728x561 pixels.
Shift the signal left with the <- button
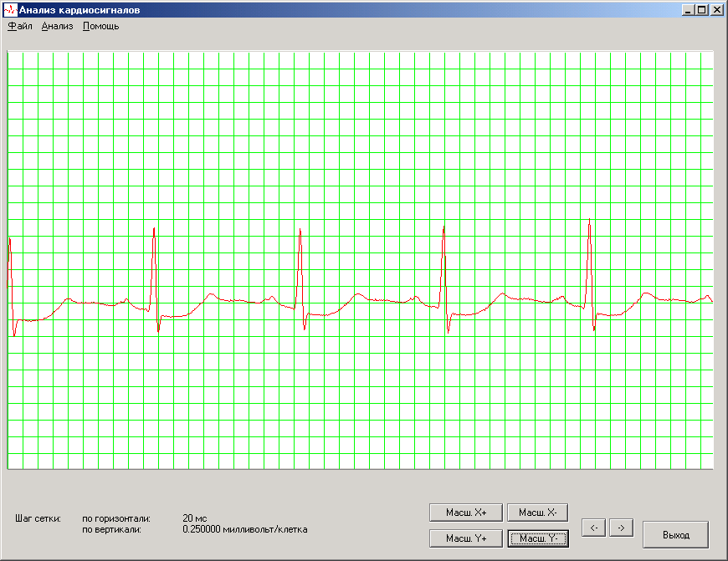pos(594,528)
